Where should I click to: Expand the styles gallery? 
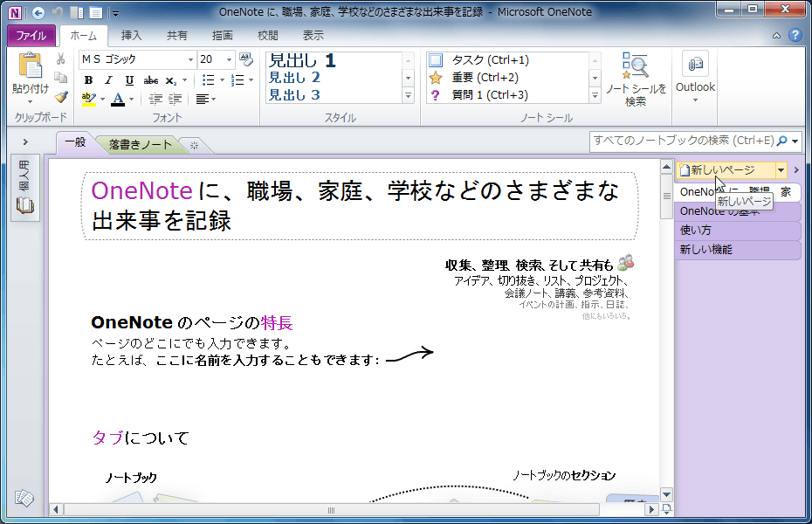pyautogui.click(x=408, y=95)
